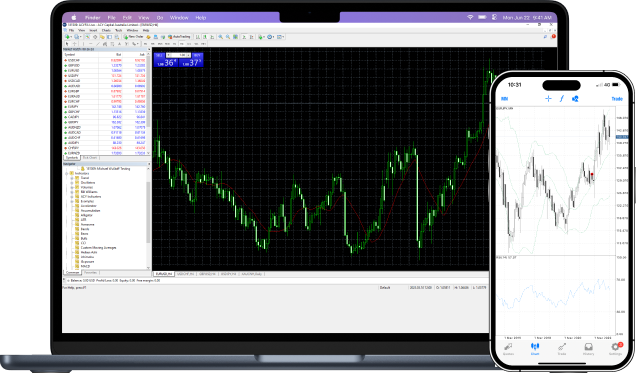Tap Trade link at phone top right

click(x=617, y=99)
